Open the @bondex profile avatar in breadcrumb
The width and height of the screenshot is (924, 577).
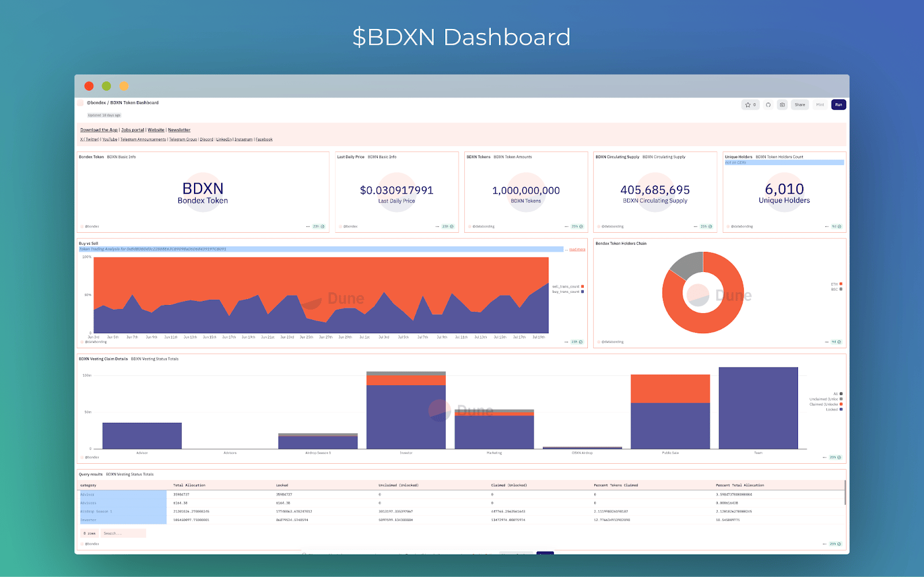[x=81, y=103]
